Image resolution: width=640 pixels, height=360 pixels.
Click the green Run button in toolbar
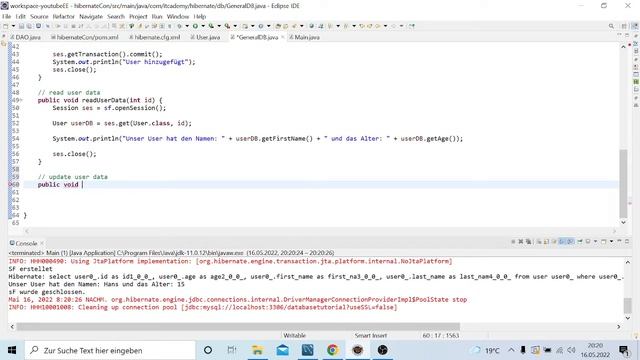(x=195, y=26)
